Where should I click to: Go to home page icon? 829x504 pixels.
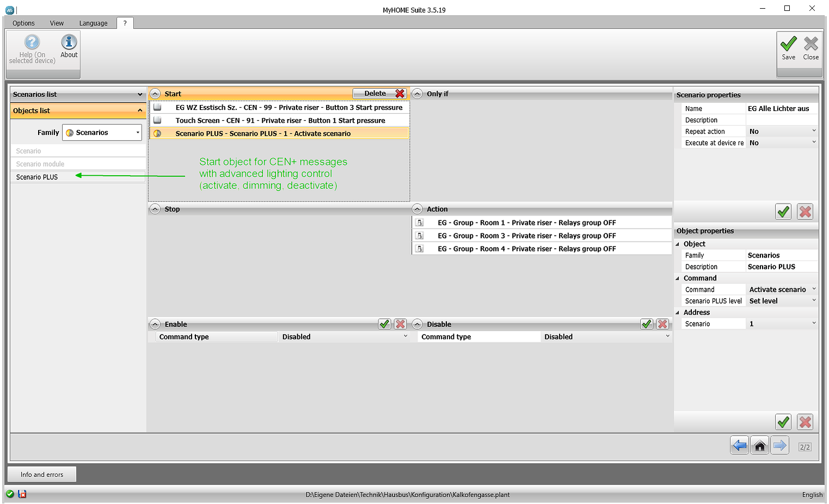(x=760, y=446)
